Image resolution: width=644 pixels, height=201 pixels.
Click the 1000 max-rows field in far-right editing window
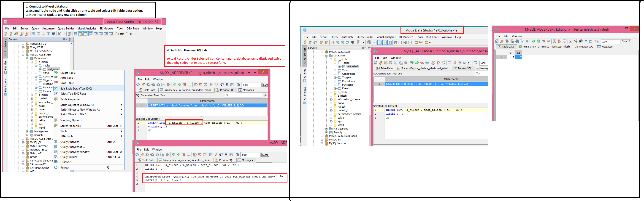click(x=611, y=42)
